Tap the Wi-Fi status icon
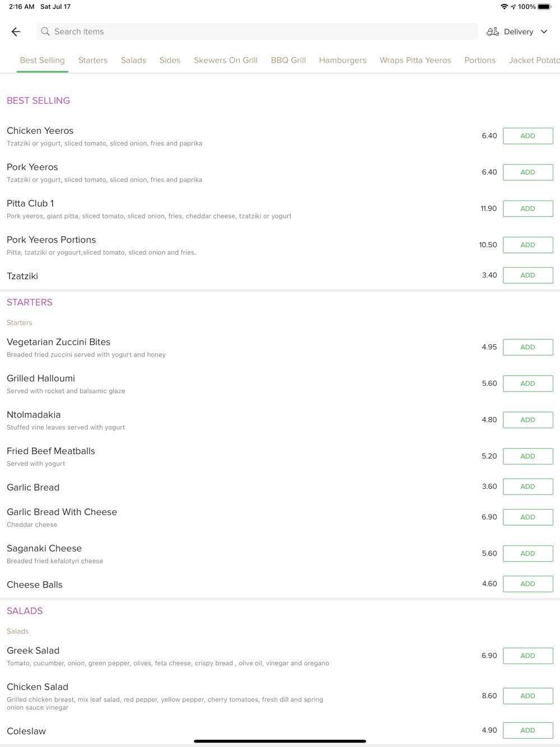This screenshot has width=560, height=747. [x=504, y=7]
